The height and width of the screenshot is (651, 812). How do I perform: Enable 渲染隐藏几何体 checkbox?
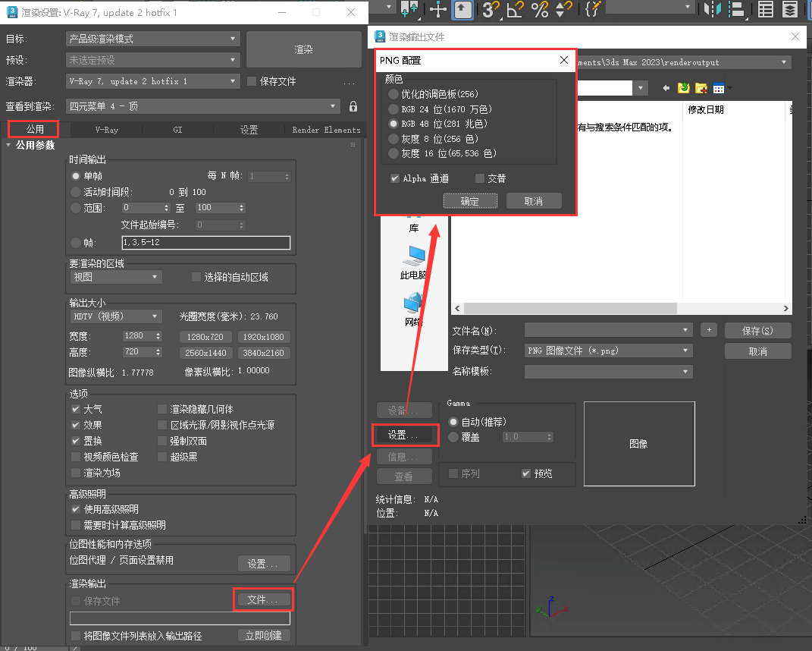coord(162,409)
